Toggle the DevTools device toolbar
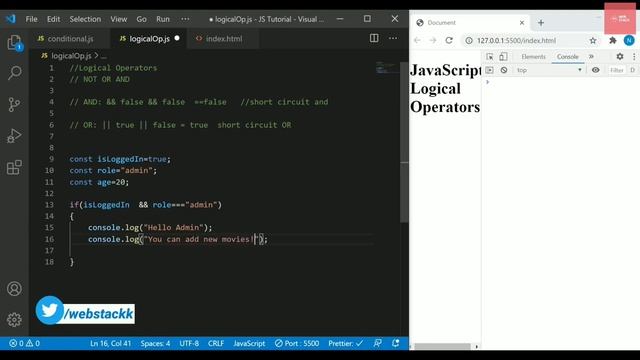Image resolution: width=640 pixels, height=360 pixels. 503,57
